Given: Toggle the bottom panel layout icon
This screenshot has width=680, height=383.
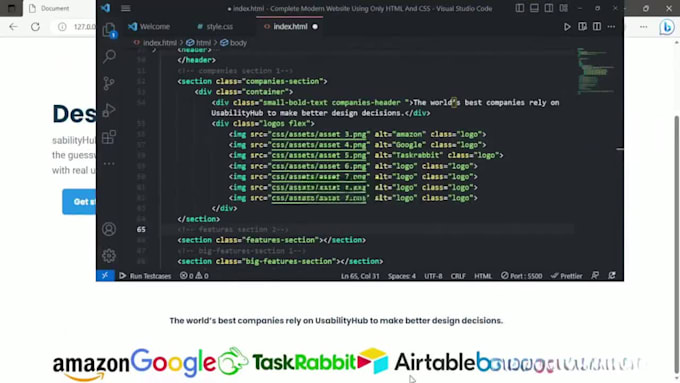Looking at the screenshot, I should click(x=534, y=8).
